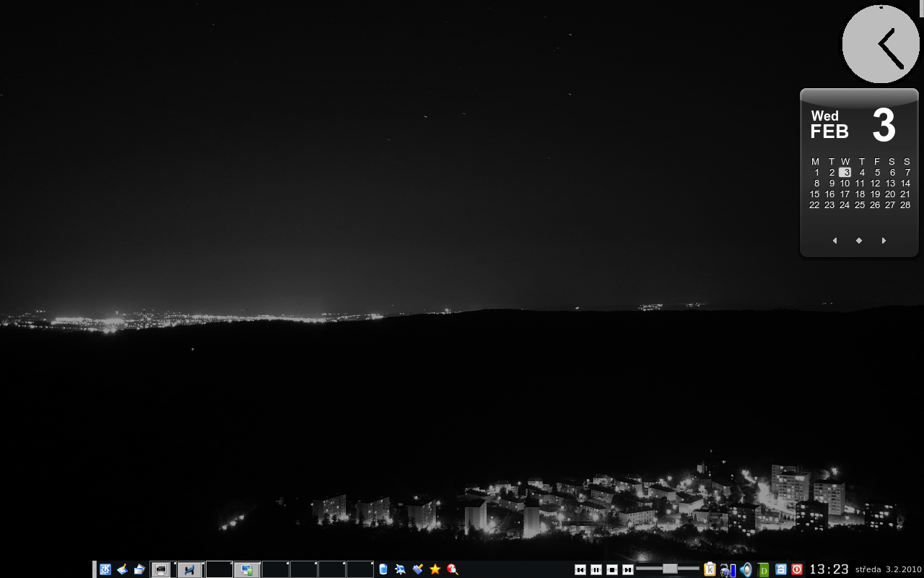924x578 pixels.
Task: Select date 22 in the calendar widget
Action: [x=814, y=205]
